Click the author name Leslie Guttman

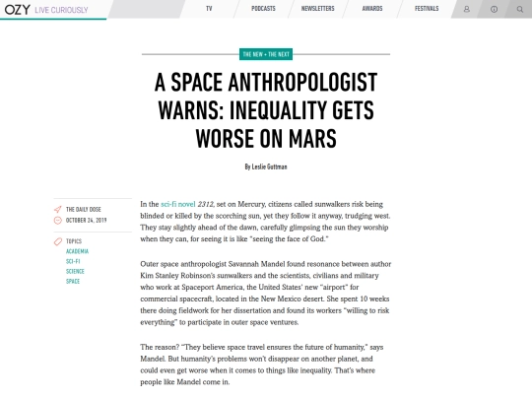(x=269, y=166)
